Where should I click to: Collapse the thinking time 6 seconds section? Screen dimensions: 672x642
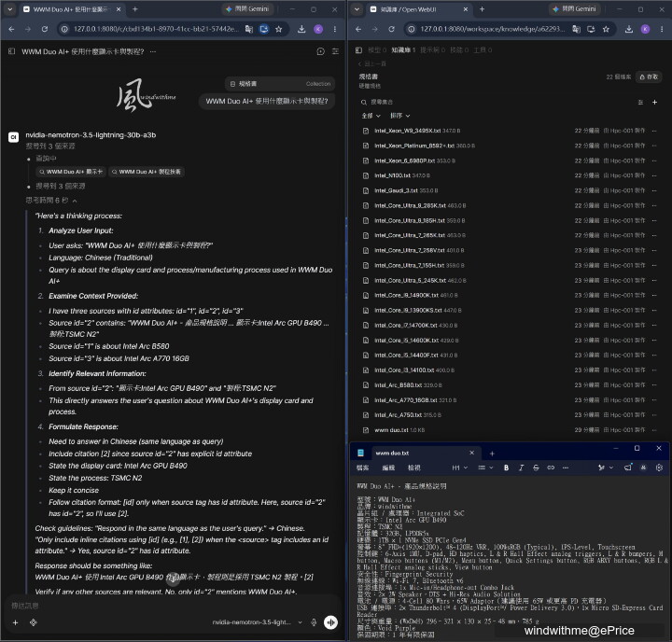(x=51, y=200)
